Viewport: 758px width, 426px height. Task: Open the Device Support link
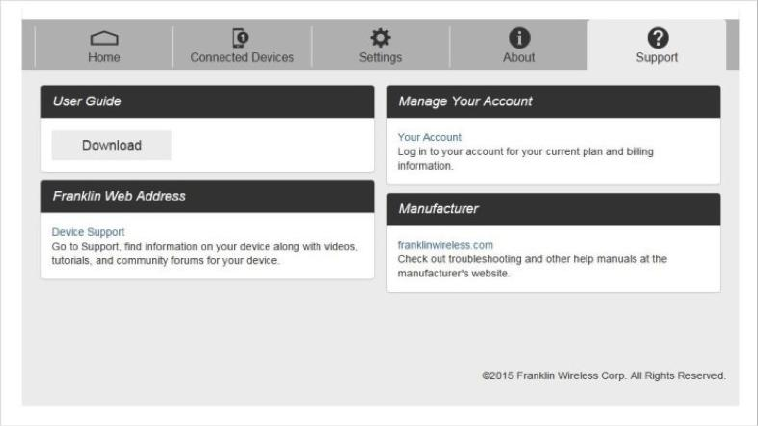click(88, 232)
